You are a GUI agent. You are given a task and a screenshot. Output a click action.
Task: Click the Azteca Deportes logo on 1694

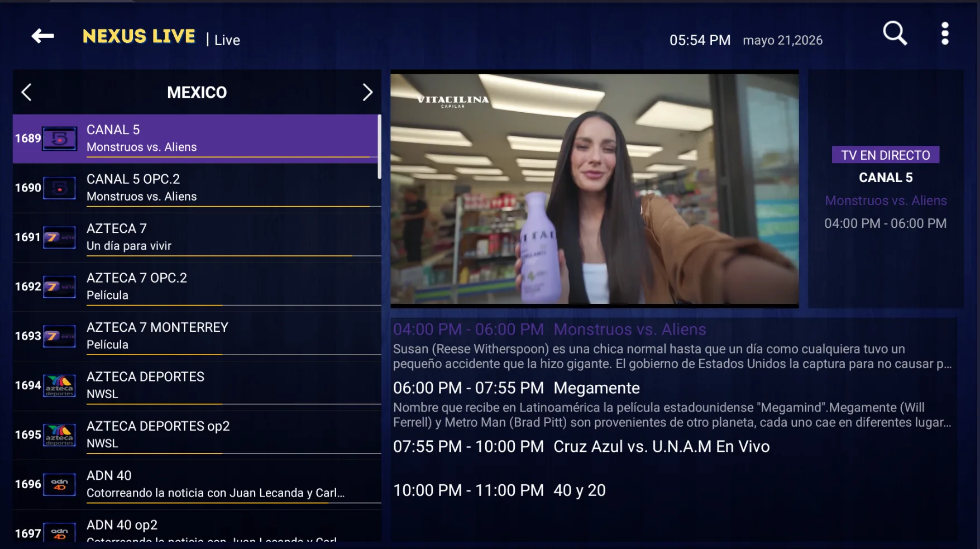pos(60,386)
